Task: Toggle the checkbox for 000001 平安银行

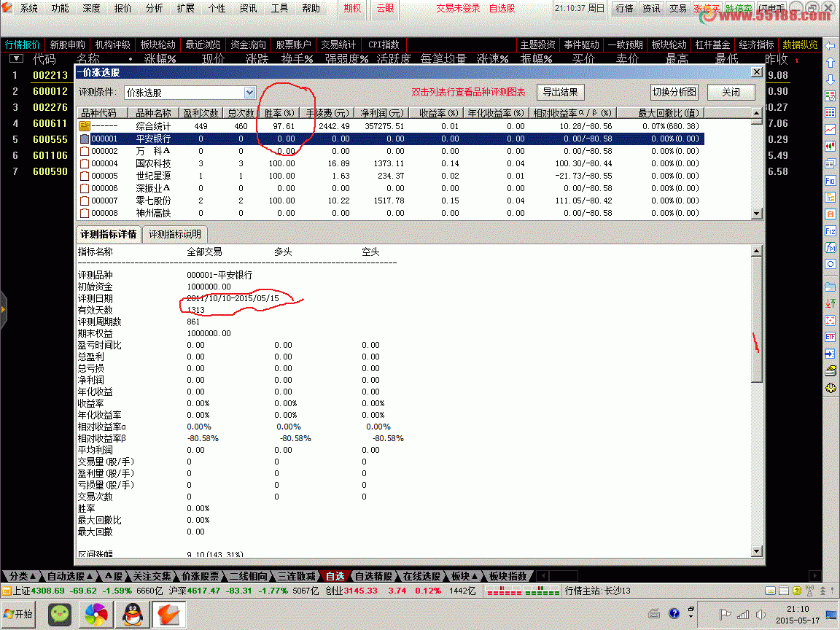Action: (x=84, y=139)
